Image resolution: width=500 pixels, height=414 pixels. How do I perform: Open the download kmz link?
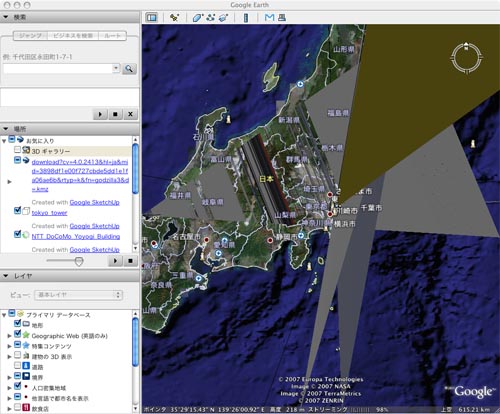[80, 175]
